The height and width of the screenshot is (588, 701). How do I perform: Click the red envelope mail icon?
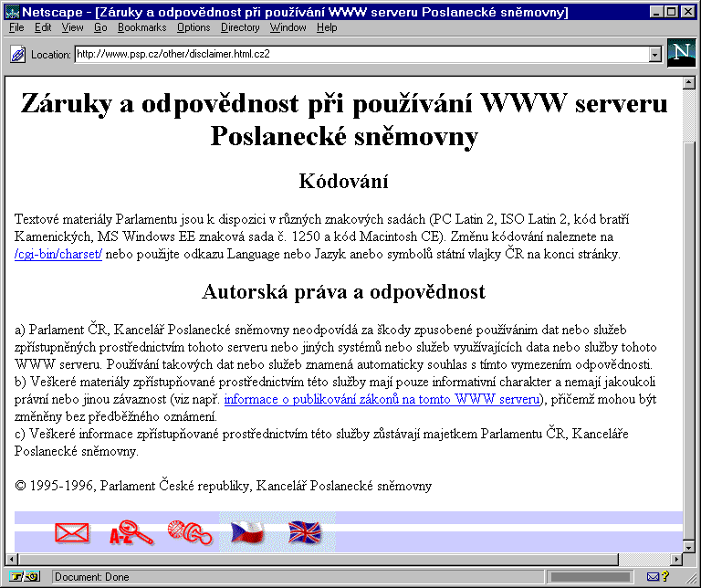point(72,533)
